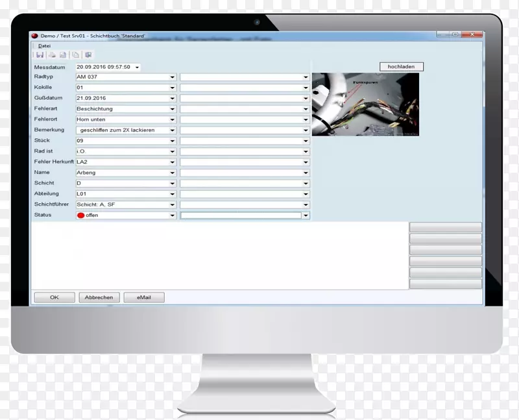
Task: Click the Save icon in the toolbar
Action: tap(40, 55)
